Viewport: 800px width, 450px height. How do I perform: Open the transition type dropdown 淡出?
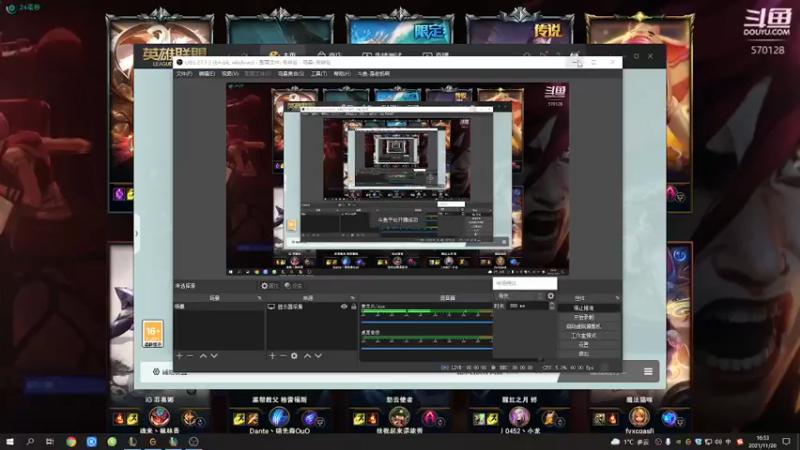[x=519, y=296]
